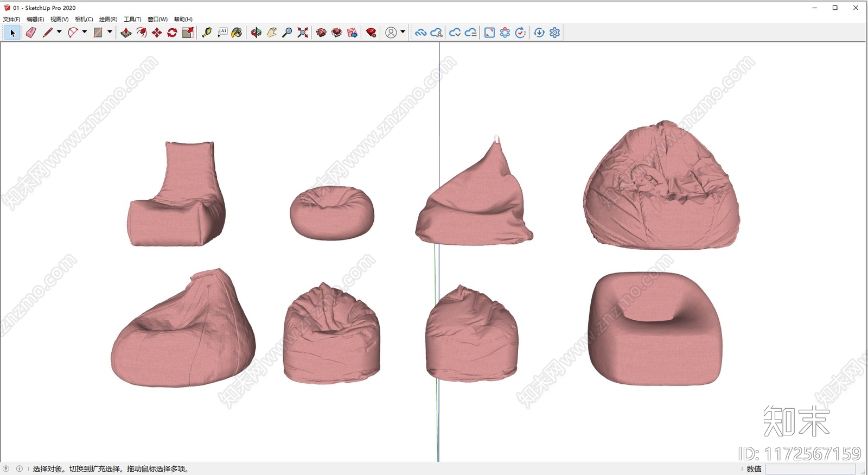Expand the Arc tool dropdown arrow
The image size is (868, 475).
pos(85,32)
